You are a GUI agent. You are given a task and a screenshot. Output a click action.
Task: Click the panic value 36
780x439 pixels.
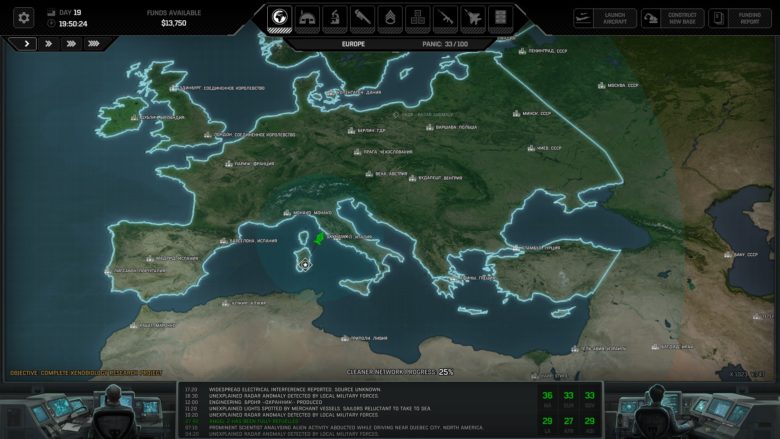pyautogui.click(x=547, y=396)
